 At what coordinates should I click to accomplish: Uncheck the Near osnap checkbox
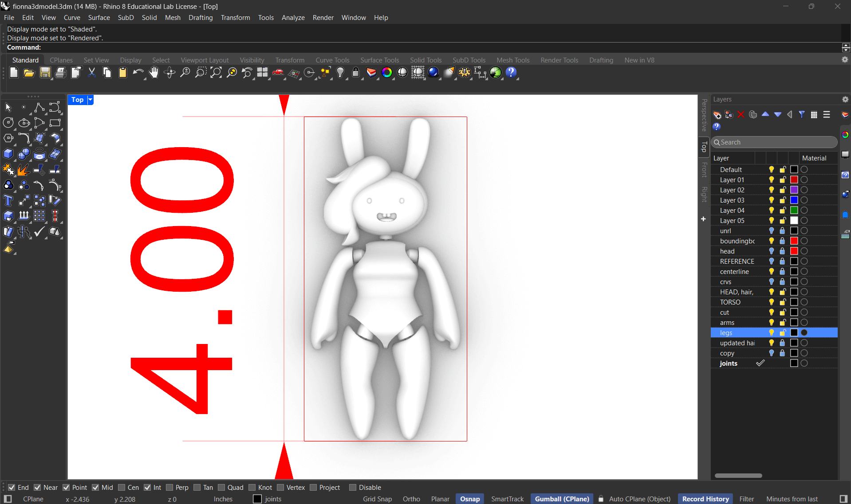[38, 488]
